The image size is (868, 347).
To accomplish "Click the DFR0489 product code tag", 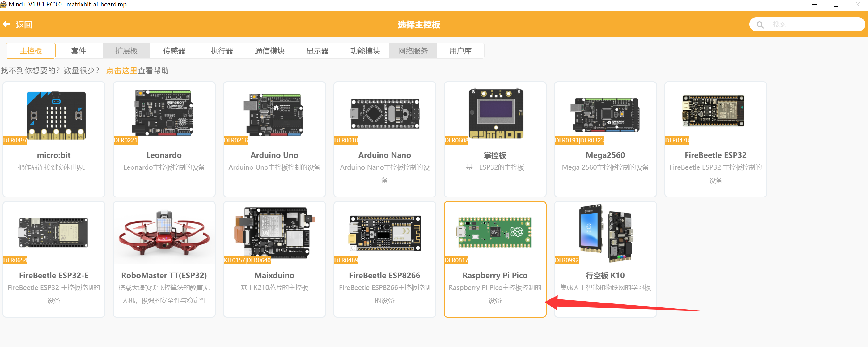I will tap(346, 260).
